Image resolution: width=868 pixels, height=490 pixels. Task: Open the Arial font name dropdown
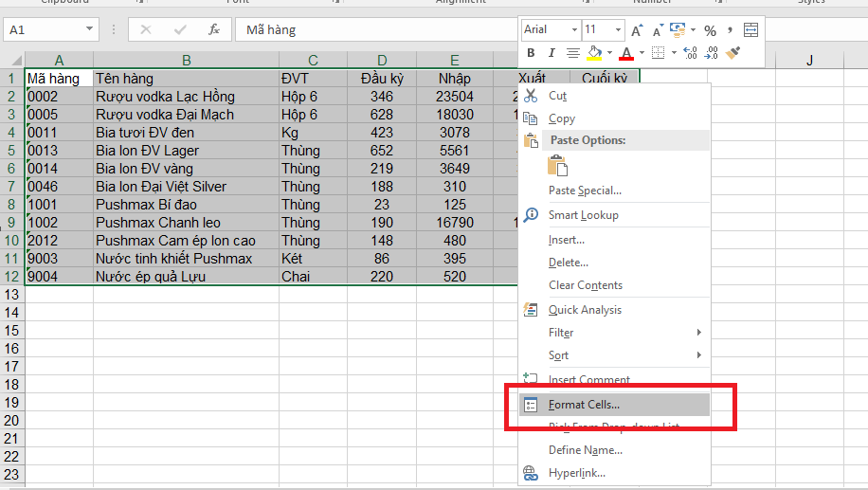coord(572,30)
